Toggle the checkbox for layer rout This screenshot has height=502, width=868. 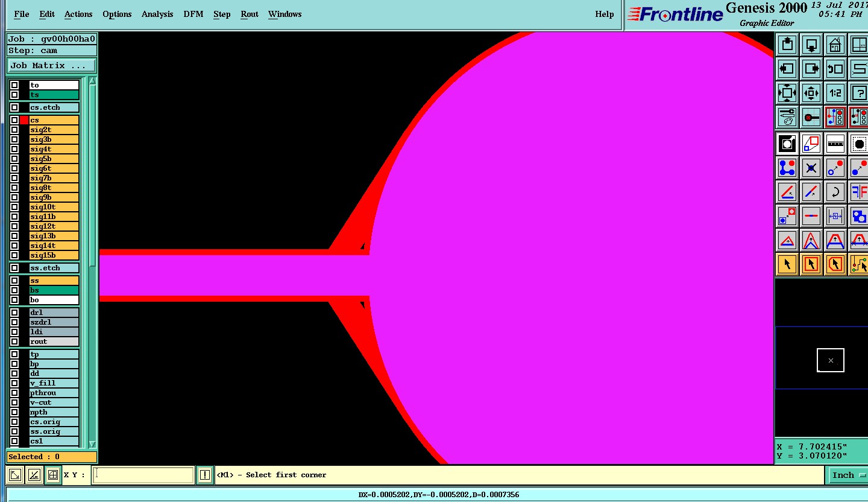click(x=14, y=342)
